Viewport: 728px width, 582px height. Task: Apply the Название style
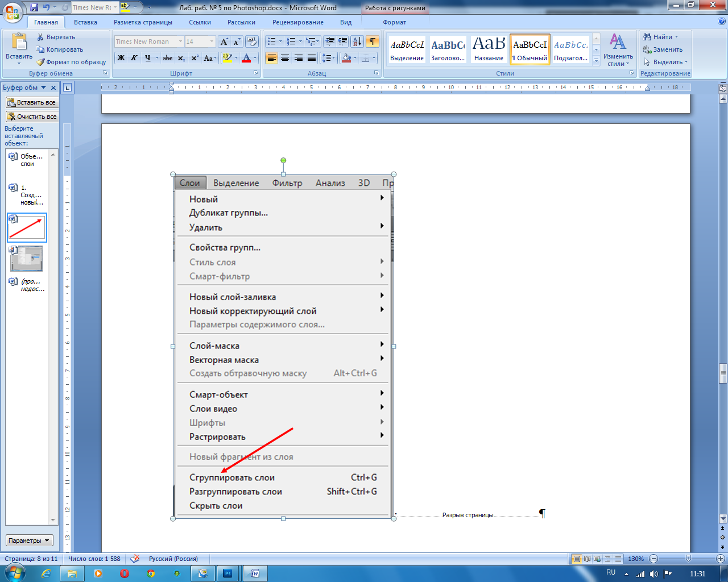coord(489,49)
